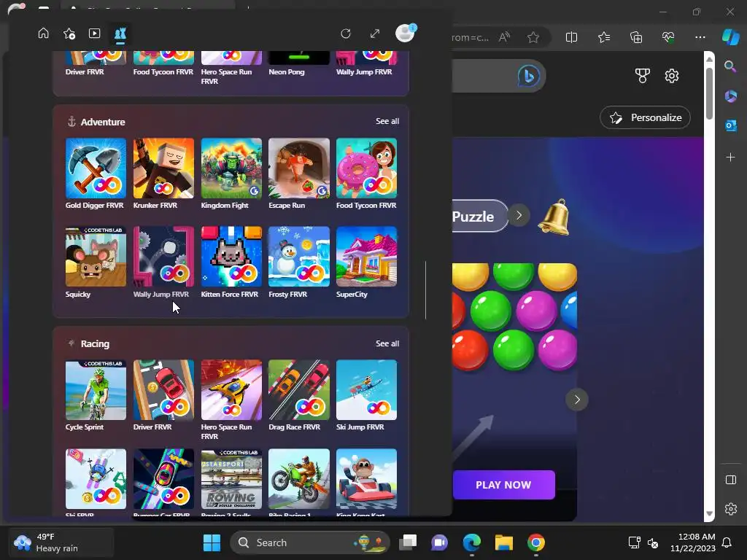Open the weather widget Heavy rain

(x=61, y=542)
